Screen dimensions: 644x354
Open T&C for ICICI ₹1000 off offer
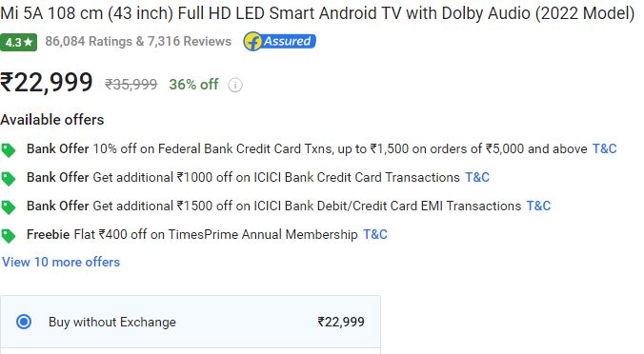(477, 177)
